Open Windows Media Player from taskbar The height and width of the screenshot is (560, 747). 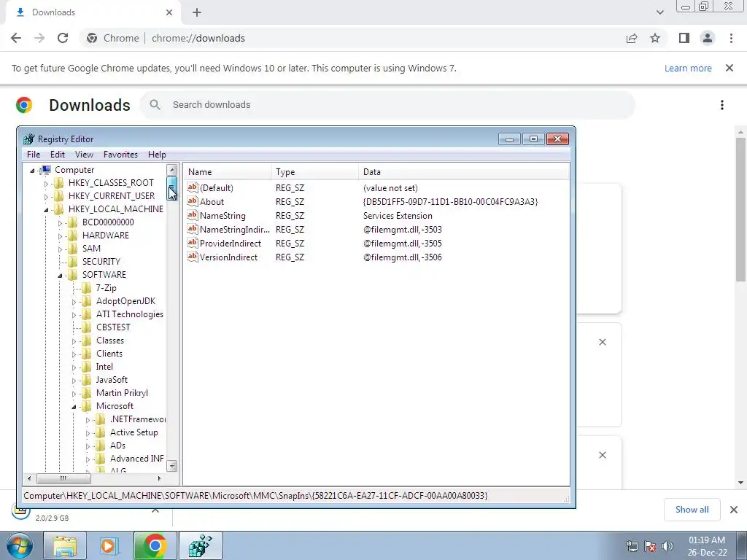(x=109, y=545)
